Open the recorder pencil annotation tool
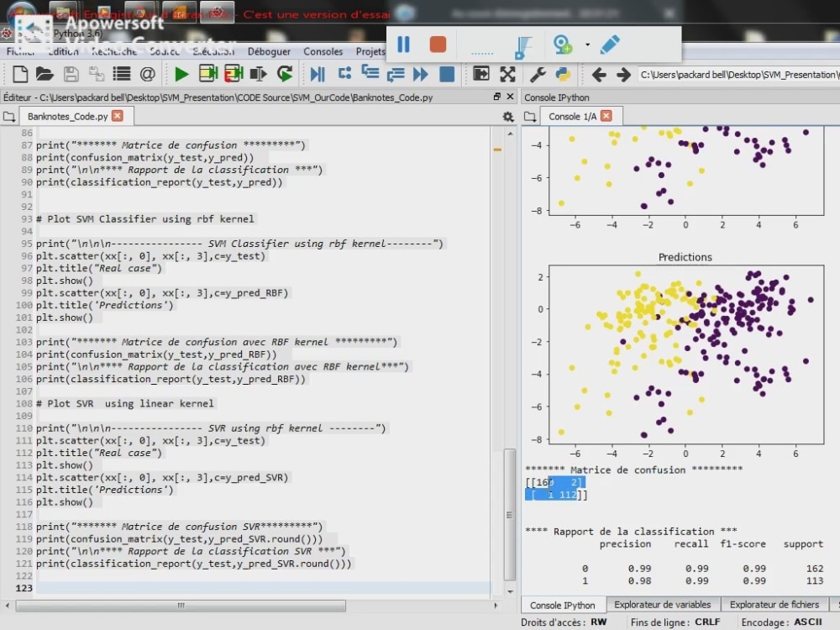The width and height of the screenshot is (840, 630). click(610, 45)
